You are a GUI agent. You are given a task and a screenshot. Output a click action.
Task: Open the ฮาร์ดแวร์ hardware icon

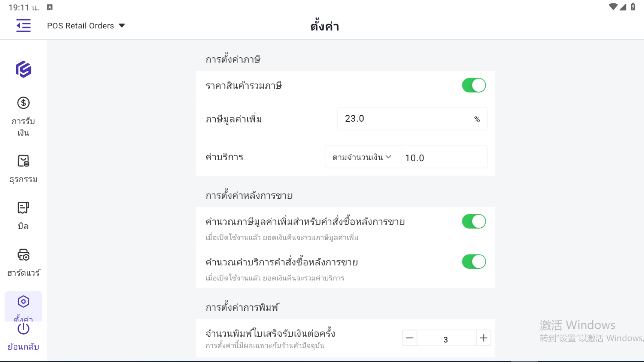click(23, 255)
